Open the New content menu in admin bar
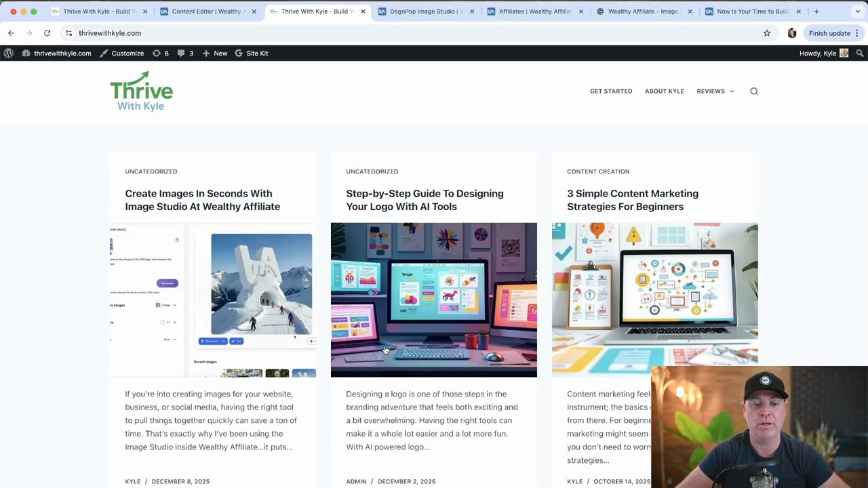 tap(215, 53)
